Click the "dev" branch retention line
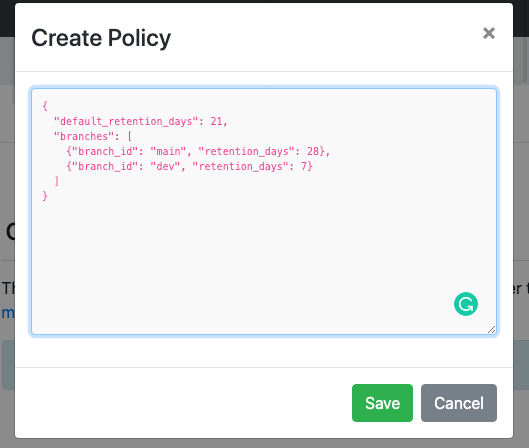 point(189,166)
